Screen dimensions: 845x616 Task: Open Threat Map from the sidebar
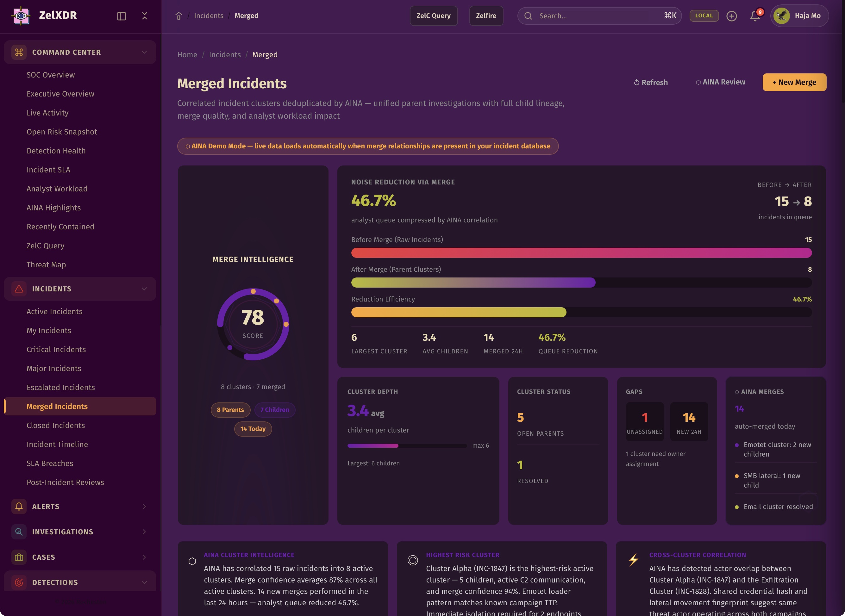pos(46,265)
